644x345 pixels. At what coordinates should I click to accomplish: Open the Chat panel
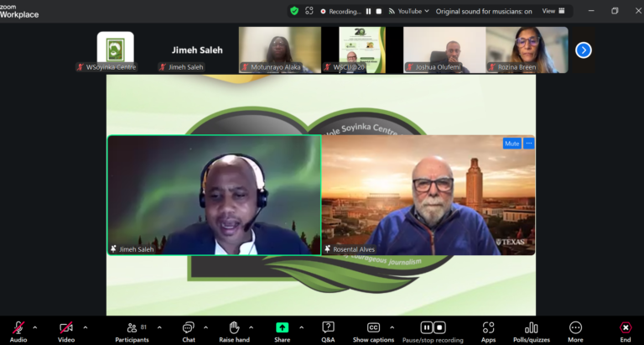[189, 332]
